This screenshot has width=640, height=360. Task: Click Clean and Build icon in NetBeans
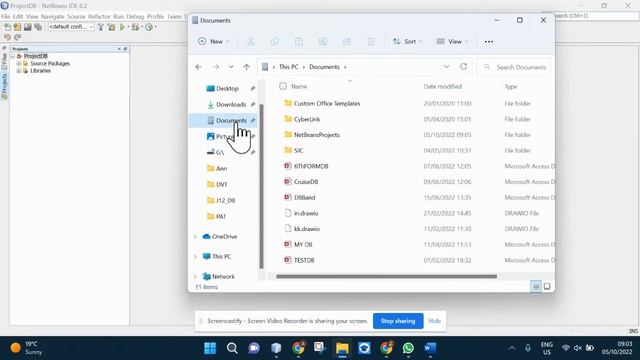click(111, 27)
